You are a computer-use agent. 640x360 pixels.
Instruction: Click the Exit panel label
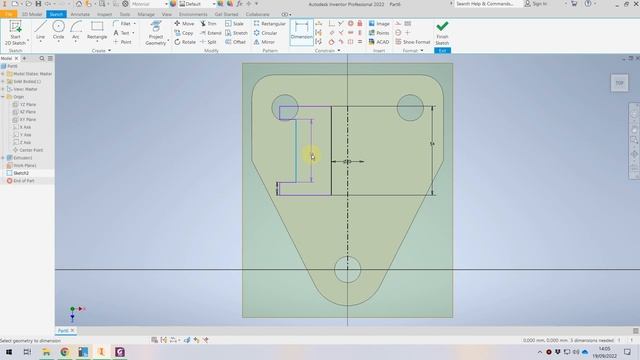[442, 51]
